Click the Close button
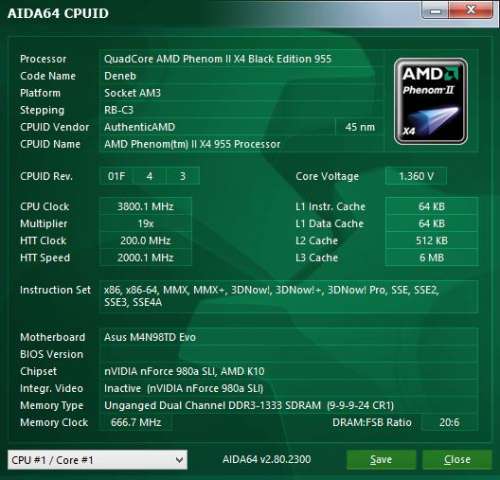The width and height of the screenshot is (500, 480). coord(457,460)
